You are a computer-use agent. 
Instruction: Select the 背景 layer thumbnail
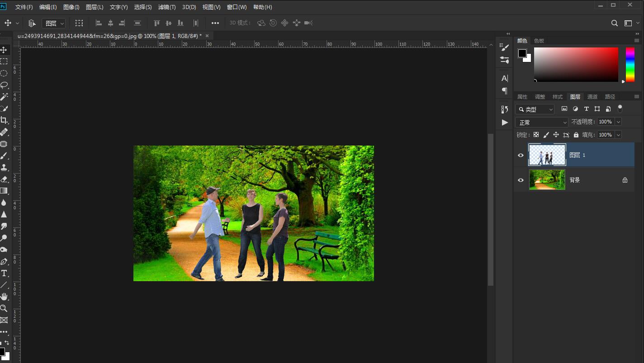pos(547,180)
